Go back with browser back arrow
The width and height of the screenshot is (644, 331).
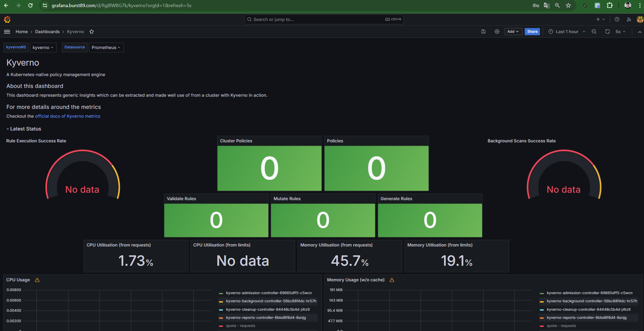[x=6, y=5]
